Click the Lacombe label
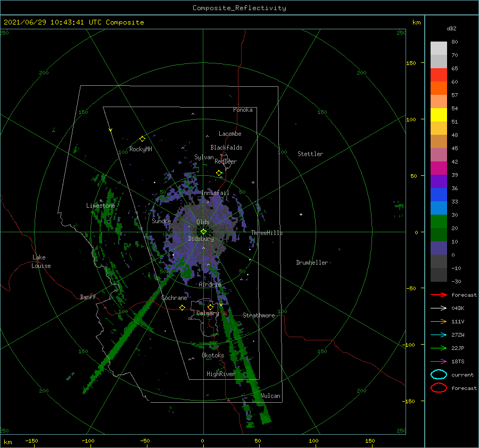 pos(230,134)
